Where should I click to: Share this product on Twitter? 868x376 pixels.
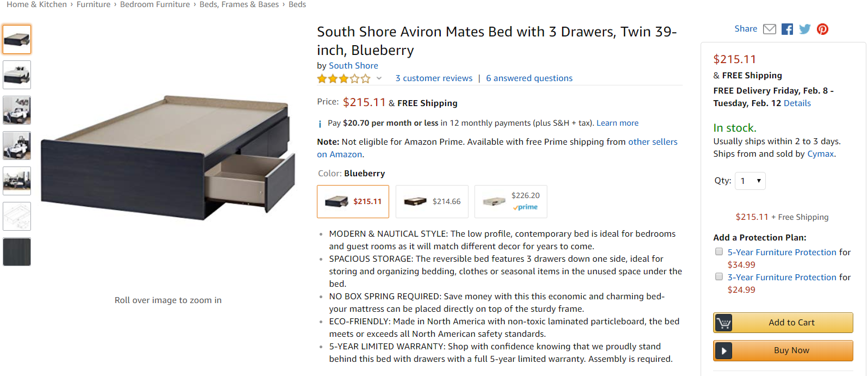[805, 29]
